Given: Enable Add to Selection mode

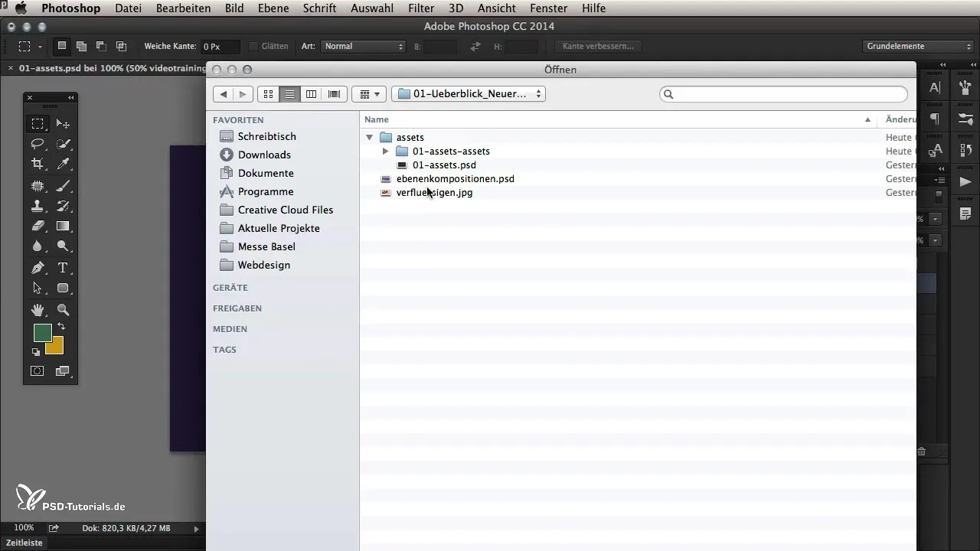Looking at the screenshot, I should tap(81, 46).
